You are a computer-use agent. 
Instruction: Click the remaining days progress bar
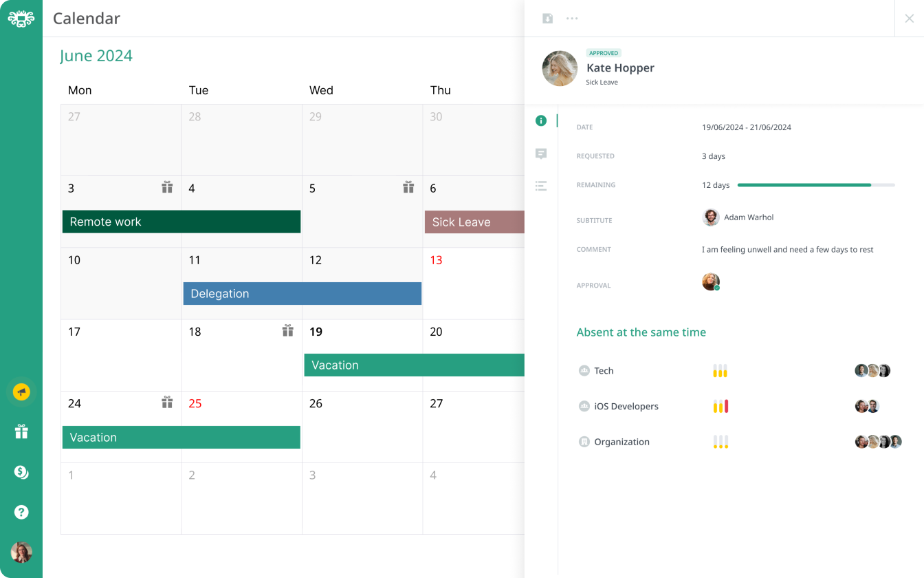click(815, 184)
